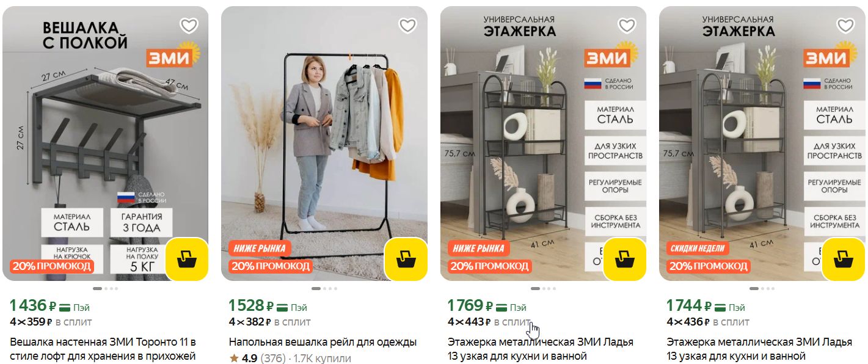The image size is (868, 364).
Task: Click the Пэй card icon next to 1436 ₽
Action: coord(64,307)
